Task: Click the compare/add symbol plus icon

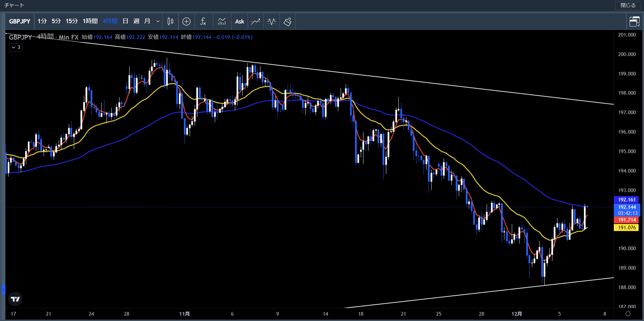Action: [x=186, y=21]
